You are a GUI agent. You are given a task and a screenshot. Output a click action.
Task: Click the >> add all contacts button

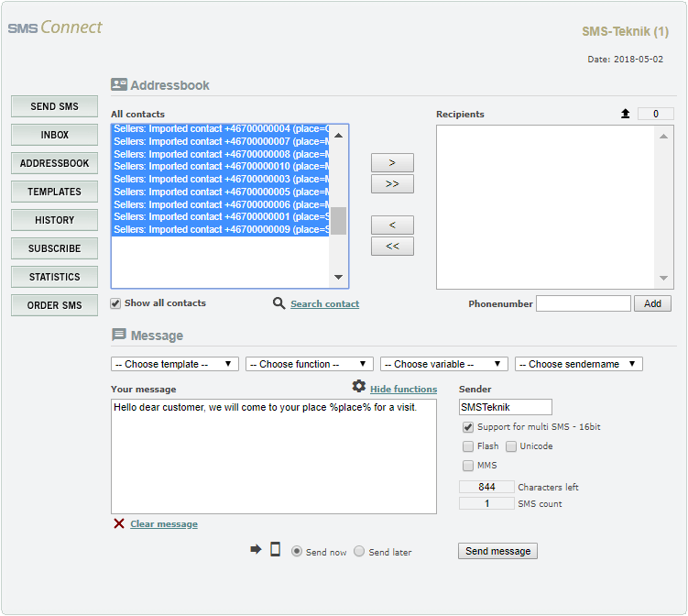392,184
